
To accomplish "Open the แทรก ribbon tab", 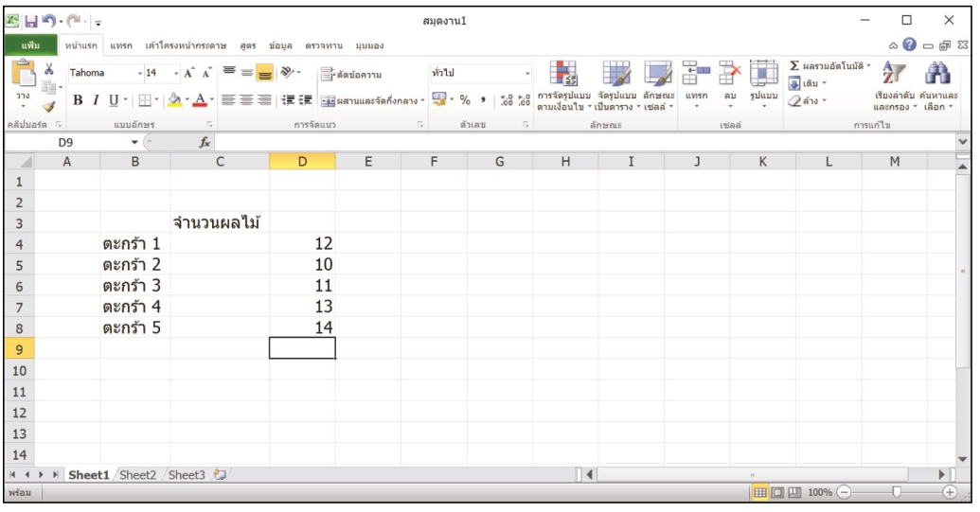I will [120, 45].
